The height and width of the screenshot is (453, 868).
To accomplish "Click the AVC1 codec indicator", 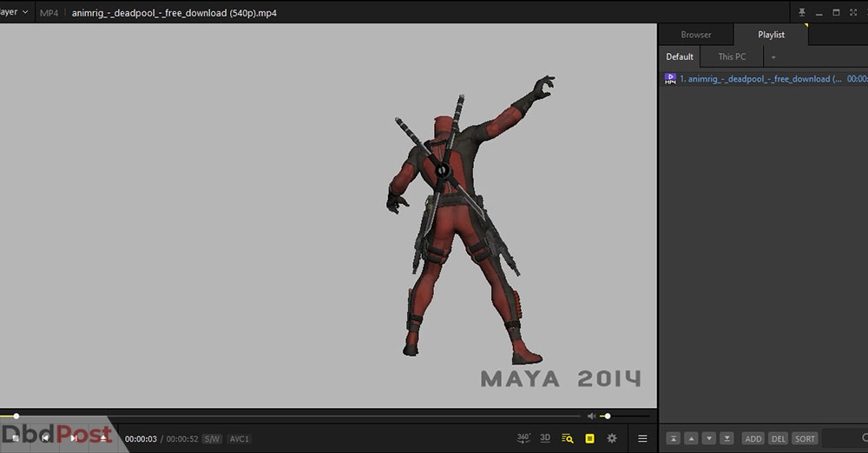I will 240,438.
